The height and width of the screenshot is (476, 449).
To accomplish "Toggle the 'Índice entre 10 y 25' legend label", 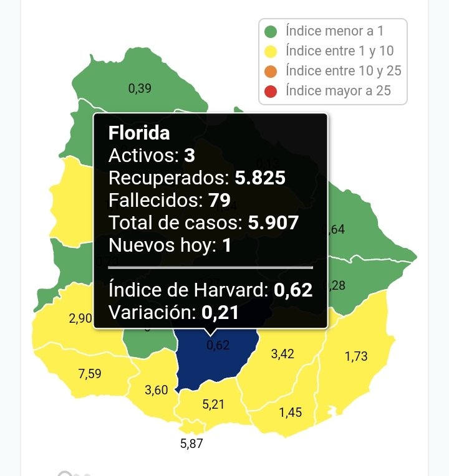I will 344,71.
